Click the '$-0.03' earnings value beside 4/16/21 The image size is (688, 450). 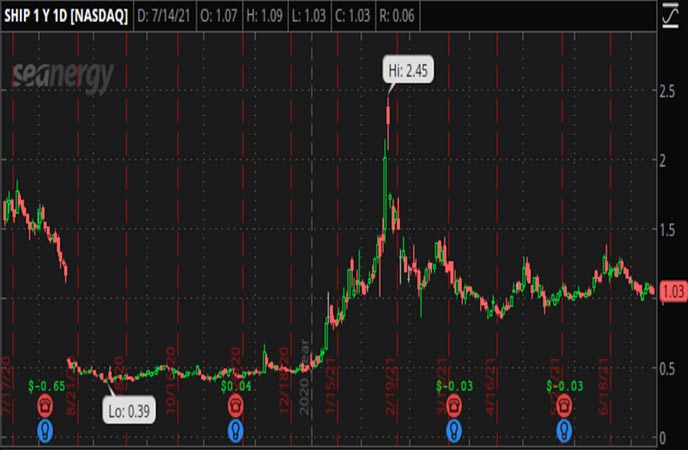click(455, 386)
